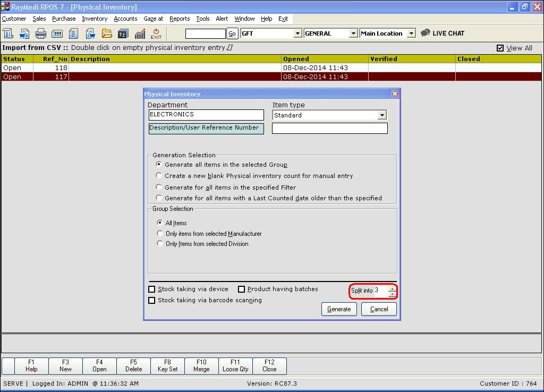Open the Item type Standard dropdown

coord(382,115)
